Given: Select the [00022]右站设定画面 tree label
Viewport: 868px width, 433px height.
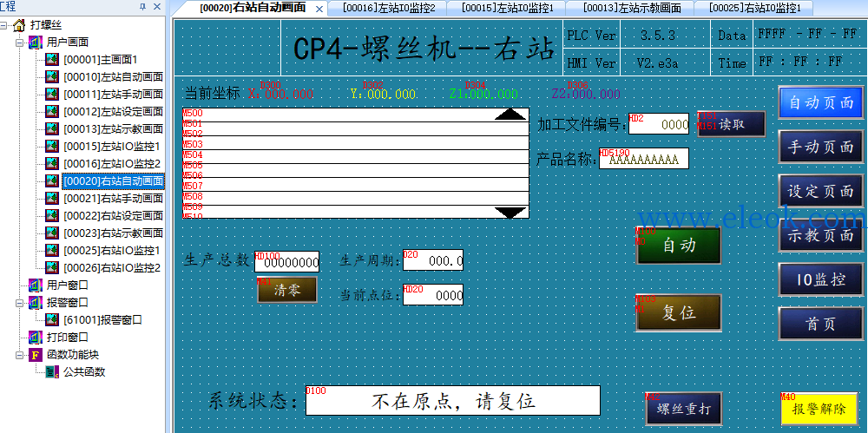Looking at the screenshot, I should pyautogui.click(x=113, y=215).
